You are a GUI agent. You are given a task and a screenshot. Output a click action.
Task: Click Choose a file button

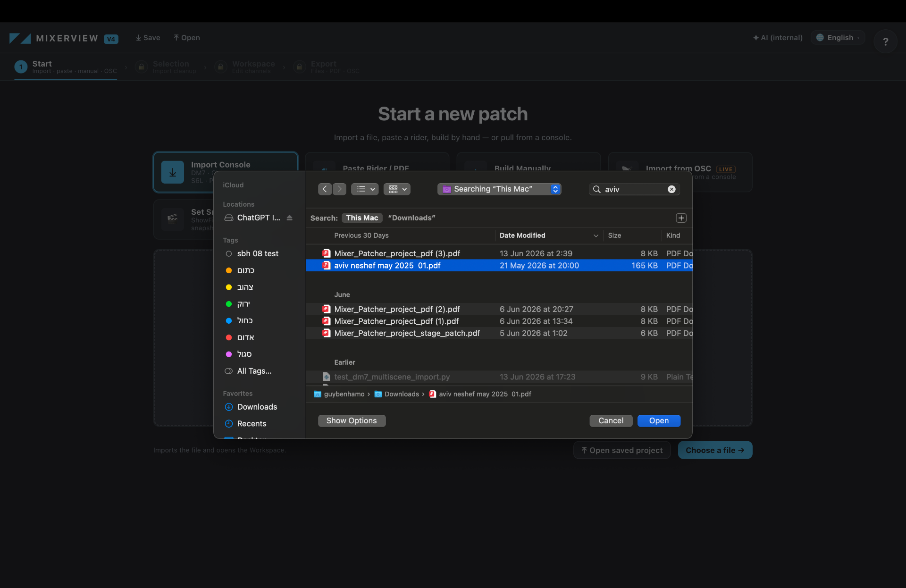pos(715,450)
